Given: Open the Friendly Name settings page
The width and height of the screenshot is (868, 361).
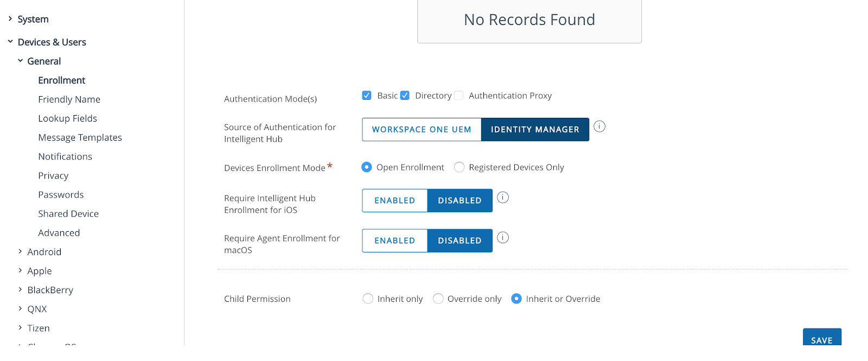Looking at the screenshot, I should pyautogui.click(x=69, y=99).
